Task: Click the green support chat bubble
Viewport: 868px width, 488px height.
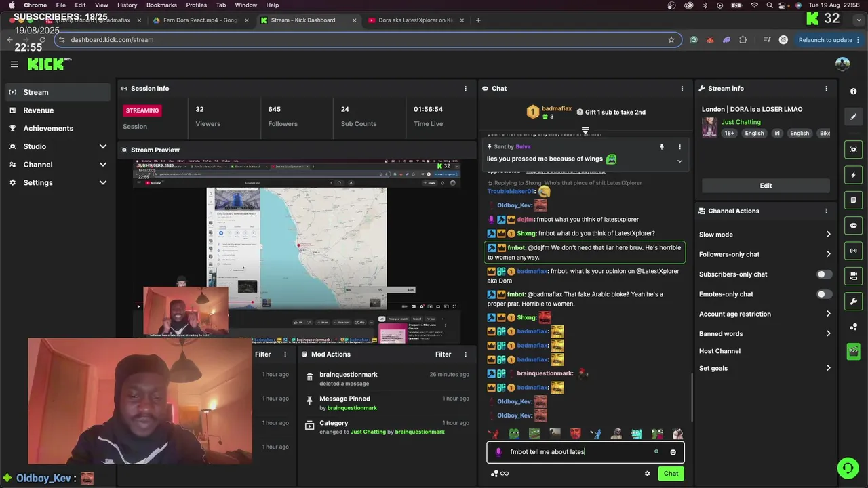Action: tap(847, 468)
